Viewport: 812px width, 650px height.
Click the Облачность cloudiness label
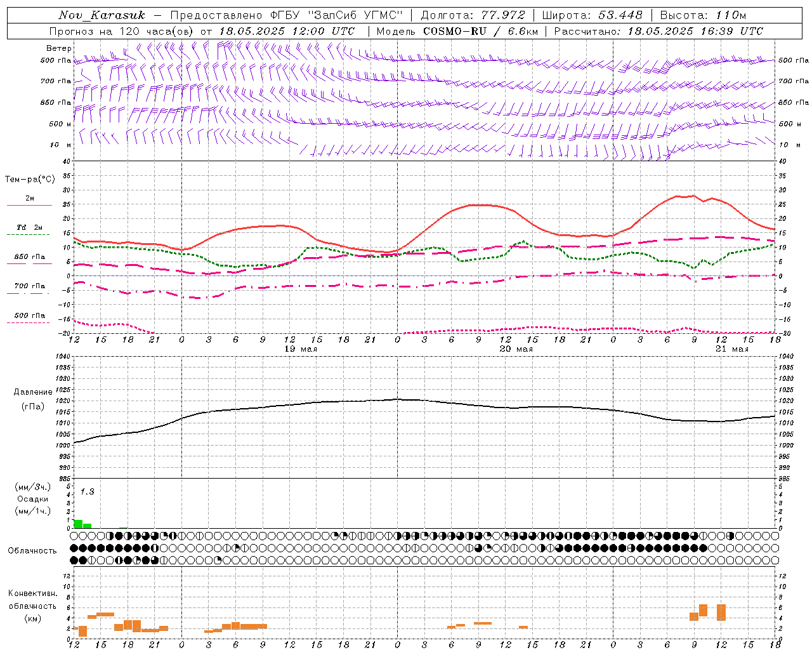coord(32,550)
